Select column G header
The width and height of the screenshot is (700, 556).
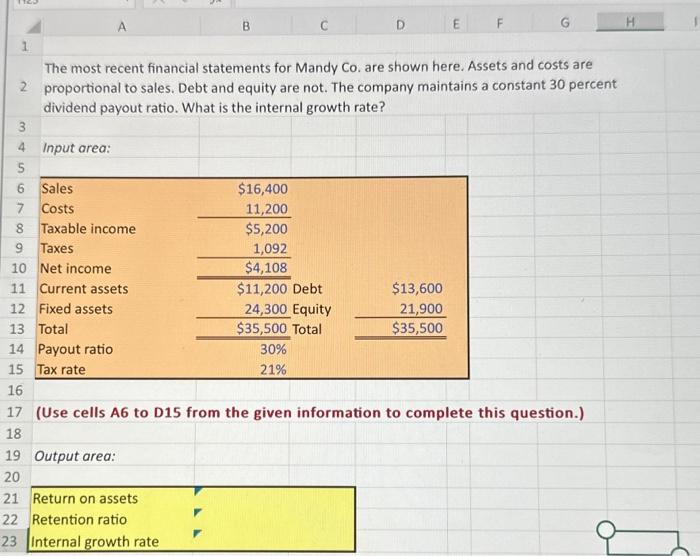tap(565, 22)
